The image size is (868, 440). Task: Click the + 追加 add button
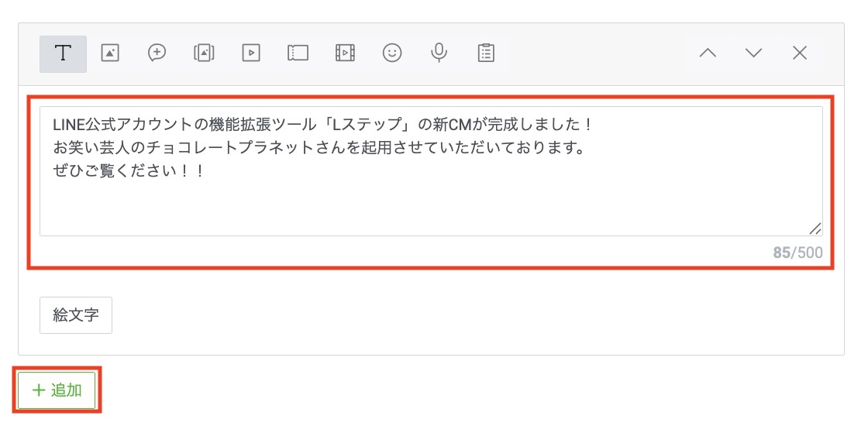coord(57,390)
